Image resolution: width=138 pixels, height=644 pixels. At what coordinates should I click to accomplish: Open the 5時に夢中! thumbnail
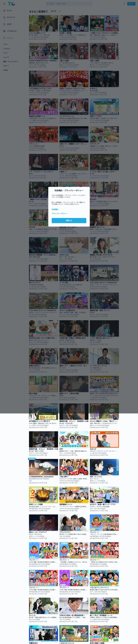click(x=74, y=467)
